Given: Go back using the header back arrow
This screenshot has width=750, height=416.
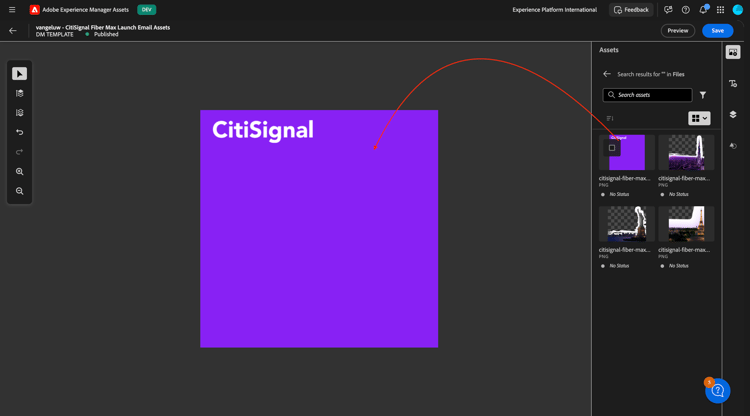Looking at the screenshot, I should tap(13, 31).
